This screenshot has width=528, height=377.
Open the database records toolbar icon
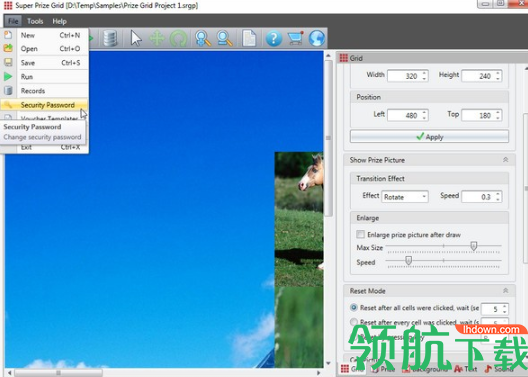[110, 38]
